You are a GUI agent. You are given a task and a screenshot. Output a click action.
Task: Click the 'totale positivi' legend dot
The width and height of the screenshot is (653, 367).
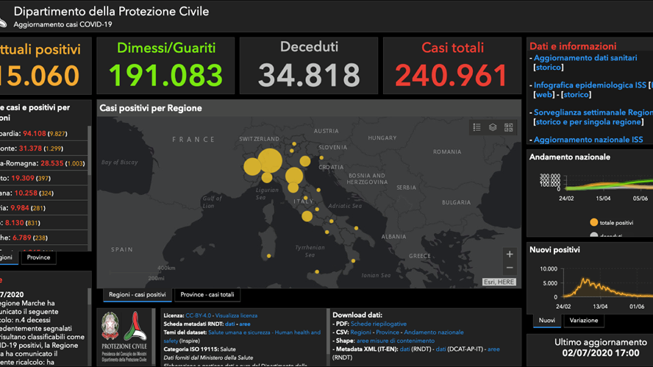pyautogui.click(x=594, y=222)
